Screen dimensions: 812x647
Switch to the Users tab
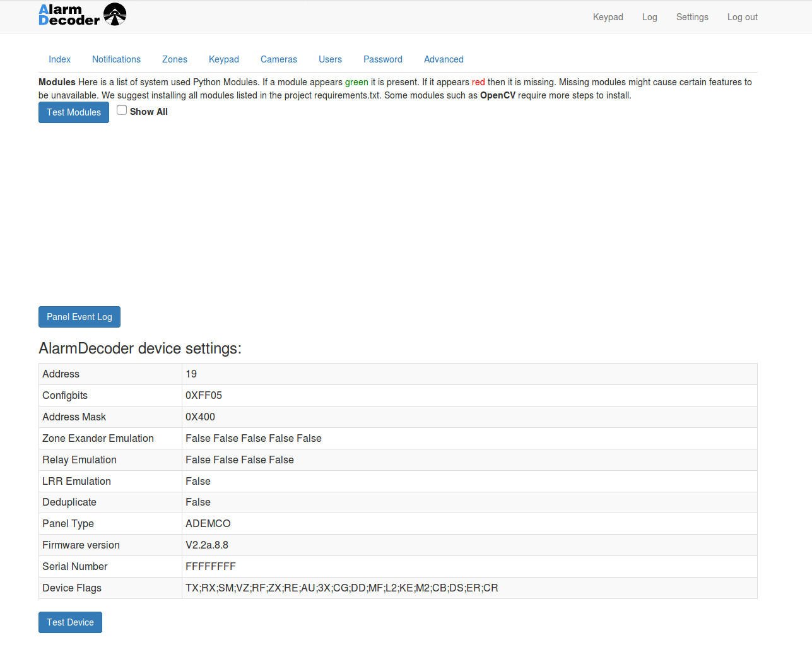pyautogui.click(x=330, y=59)
